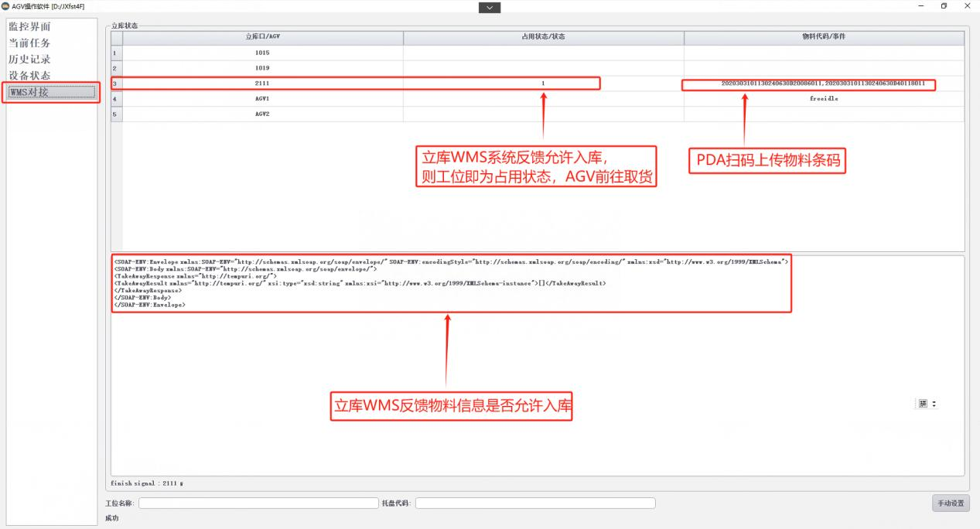Select row header number 3
The image size is (980, 529).
coord(116,84)
